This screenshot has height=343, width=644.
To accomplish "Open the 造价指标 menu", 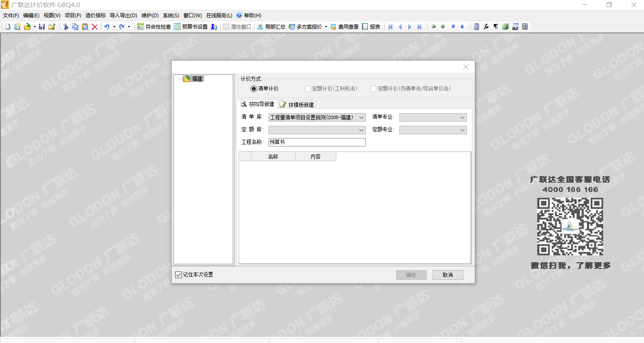I will [96, 15].
